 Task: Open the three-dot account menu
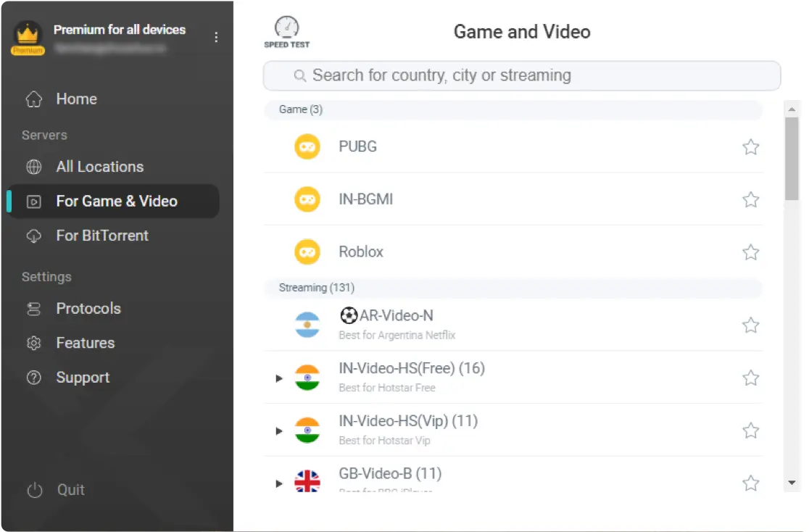coord(216,37)
